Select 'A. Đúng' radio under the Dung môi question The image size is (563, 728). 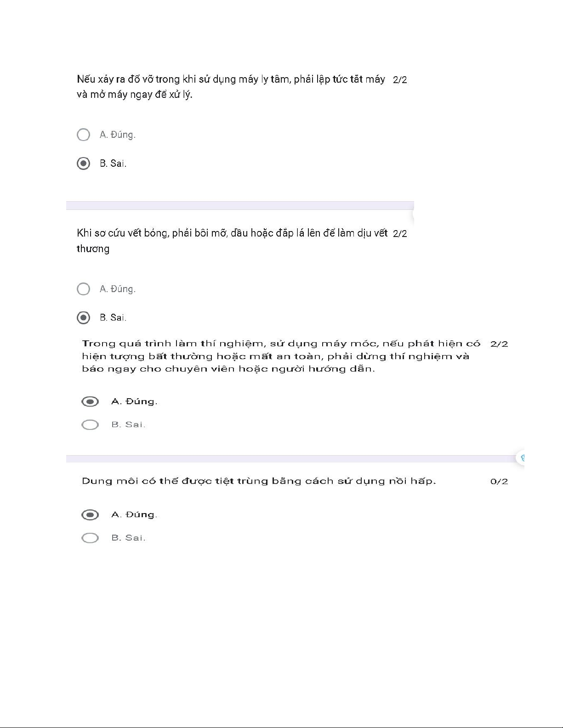90,514
